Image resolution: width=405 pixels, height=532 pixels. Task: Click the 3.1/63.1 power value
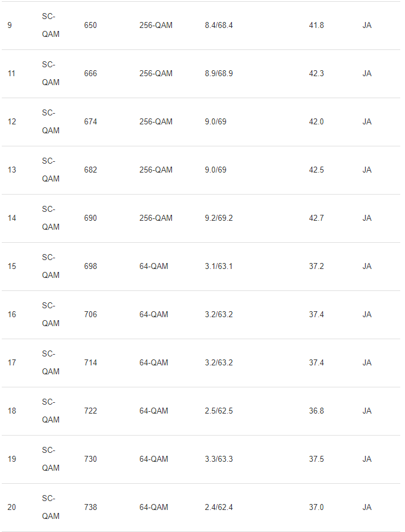pos(218,267)
